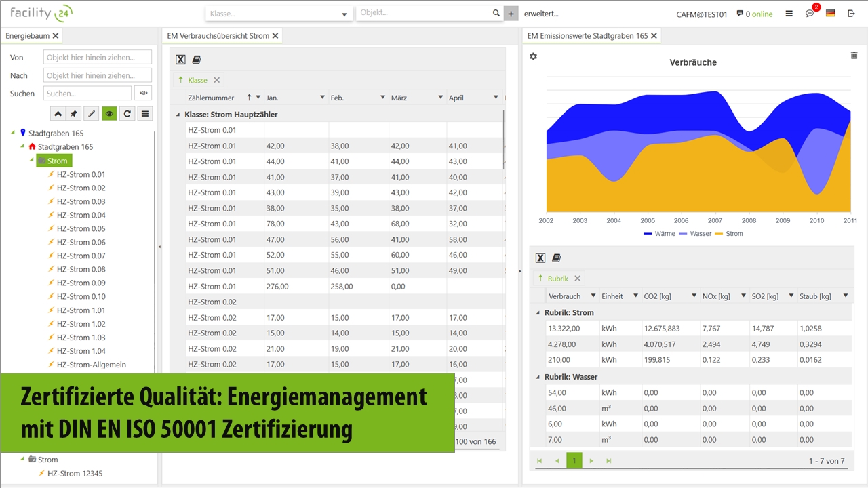Click the Nach object input field
This screenshot has width=868, height=488.
point(98,75)
